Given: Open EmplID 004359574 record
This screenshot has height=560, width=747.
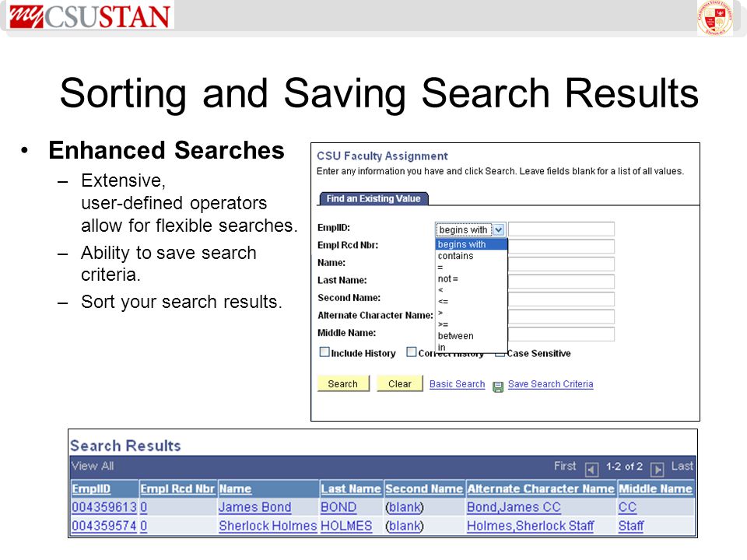Looking at the screenshot, I should point(104,526).
